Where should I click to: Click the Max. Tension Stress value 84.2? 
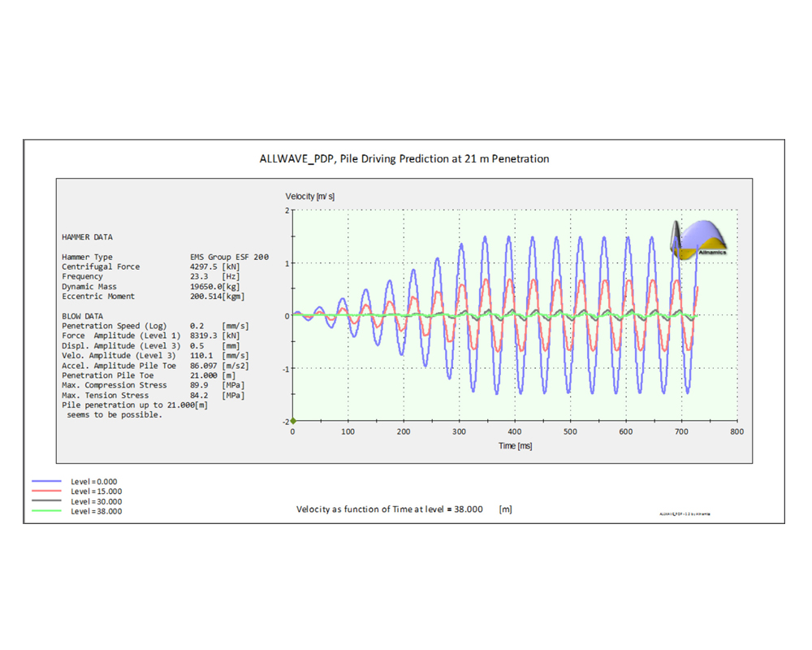click(199, 395)
